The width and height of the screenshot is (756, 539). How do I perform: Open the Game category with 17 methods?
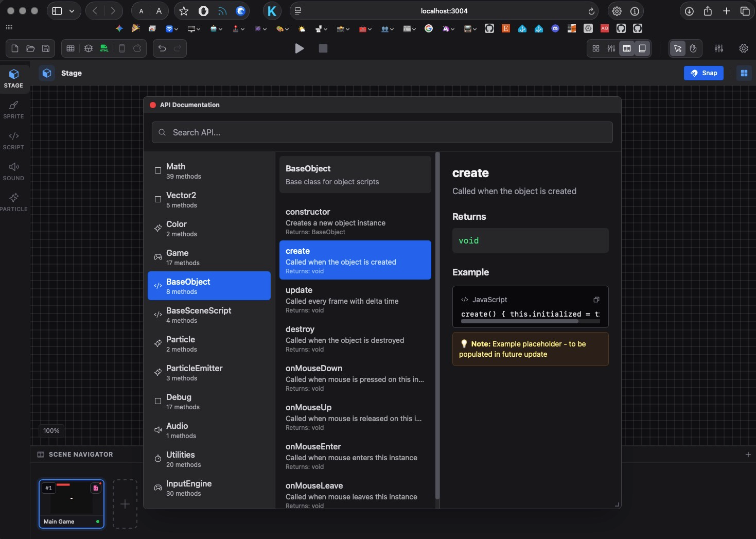pos(209,257)
